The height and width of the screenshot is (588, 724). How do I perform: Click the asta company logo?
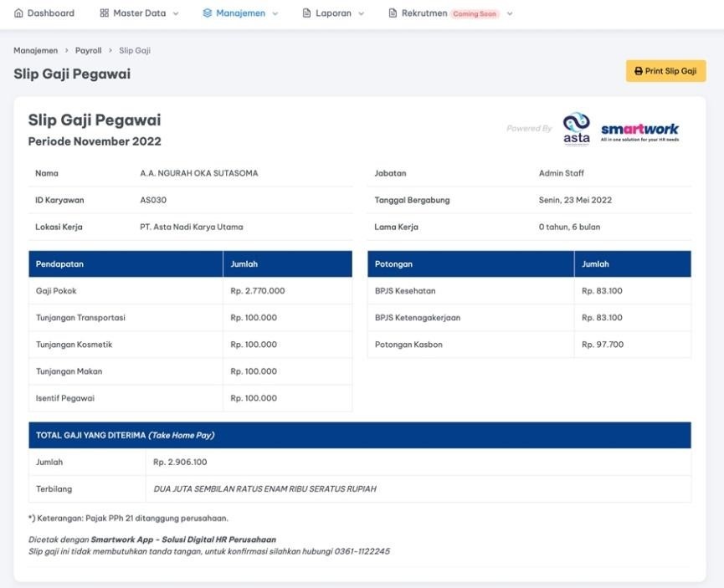tap(577, 127)
